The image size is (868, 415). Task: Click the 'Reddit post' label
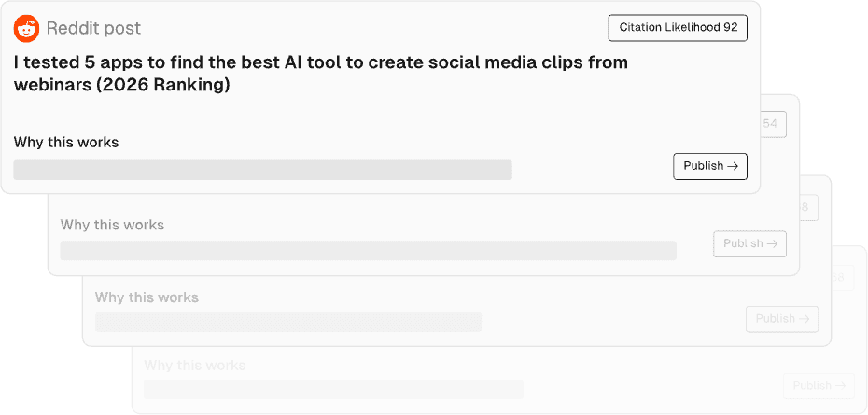pos(93,29)
